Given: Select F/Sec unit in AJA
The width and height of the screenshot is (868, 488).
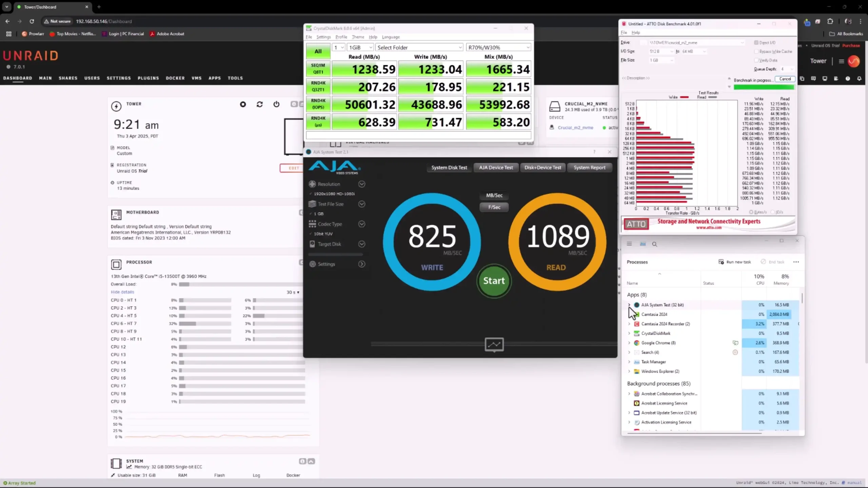Looking at the screenshot, I should click(x=494, y=207).
